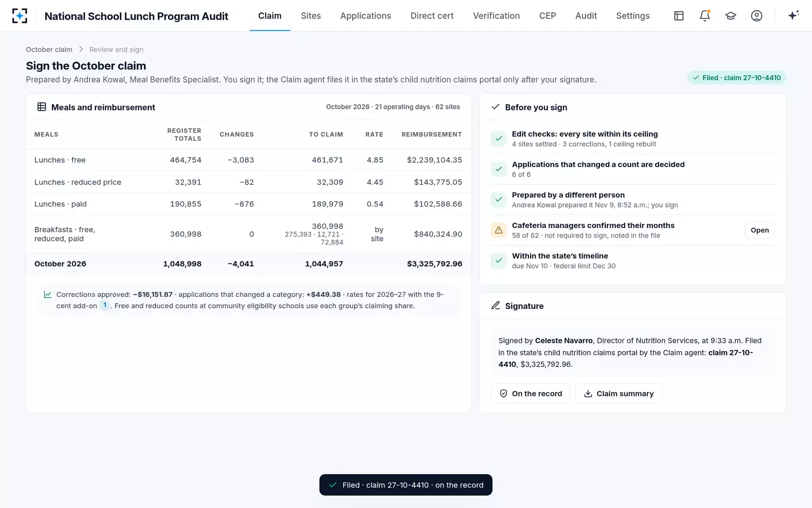Select the $2,239,104.35 reimbursement value
Screen dimensions: 812x508
click(434, 160)
